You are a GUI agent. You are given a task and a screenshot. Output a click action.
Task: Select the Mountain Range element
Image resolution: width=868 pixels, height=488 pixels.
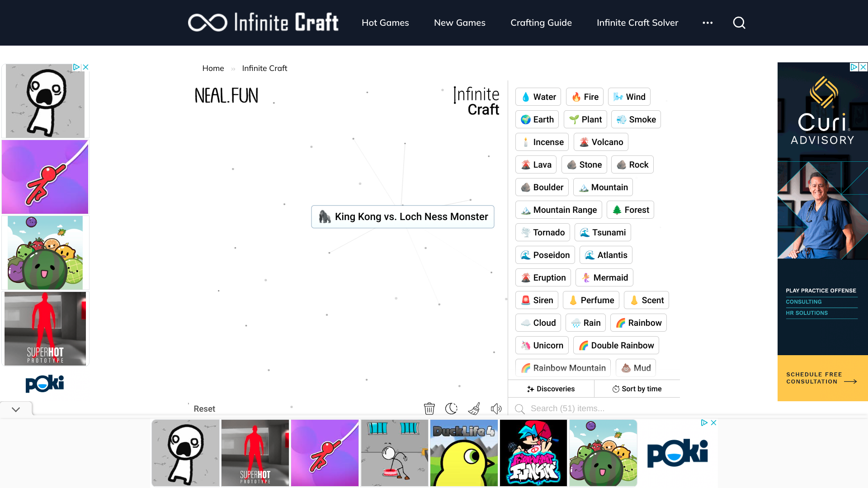click(x=559, y=210)
